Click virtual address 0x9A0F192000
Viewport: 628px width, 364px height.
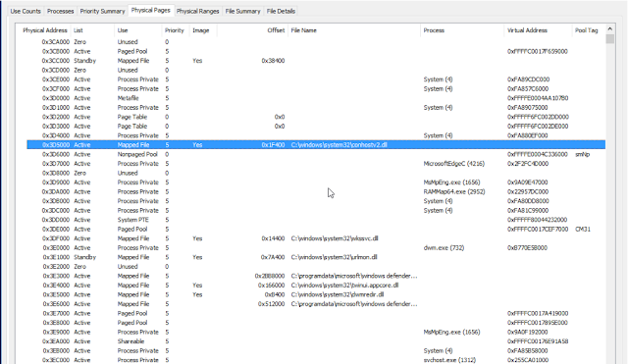[528, 332]
